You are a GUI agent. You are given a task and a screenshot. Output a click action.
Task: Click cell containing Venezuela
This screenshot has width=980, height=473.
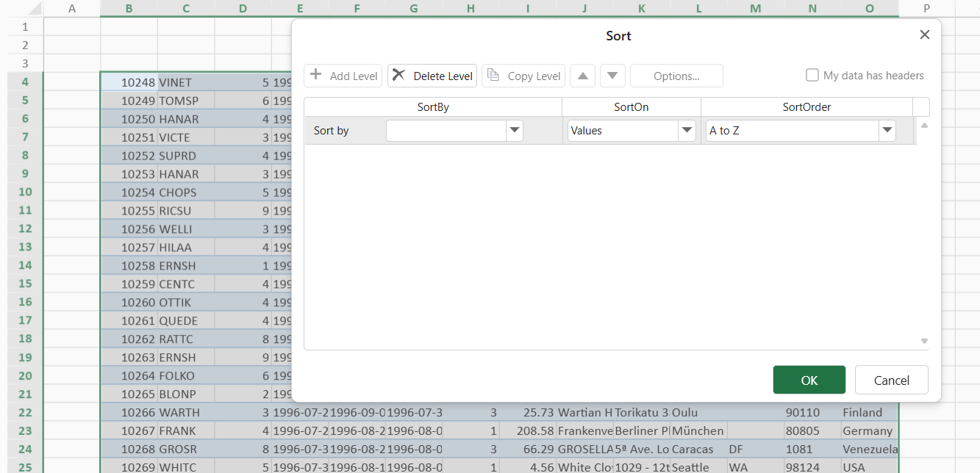[869, 449]
